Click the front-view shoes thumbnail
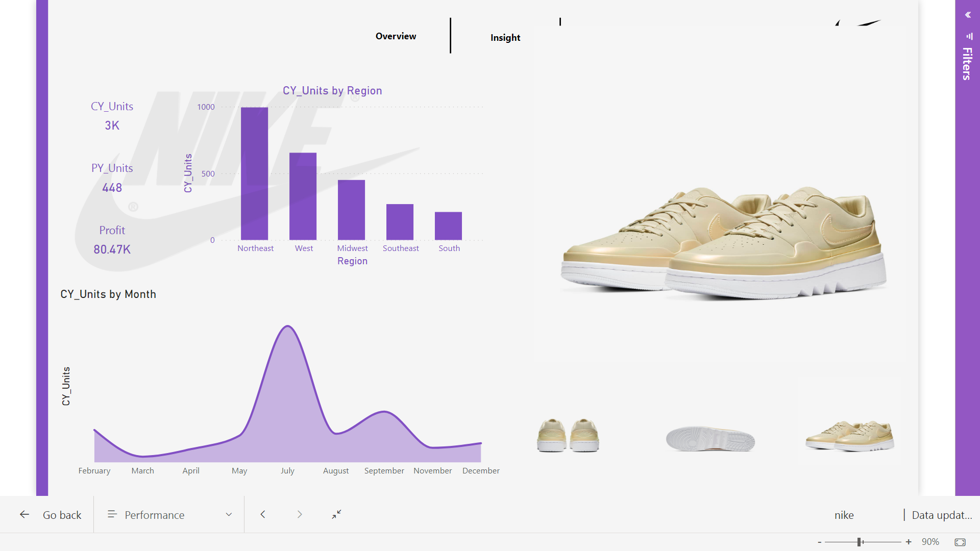This screenshot has height=551, width=980. [x=568, y=435]
